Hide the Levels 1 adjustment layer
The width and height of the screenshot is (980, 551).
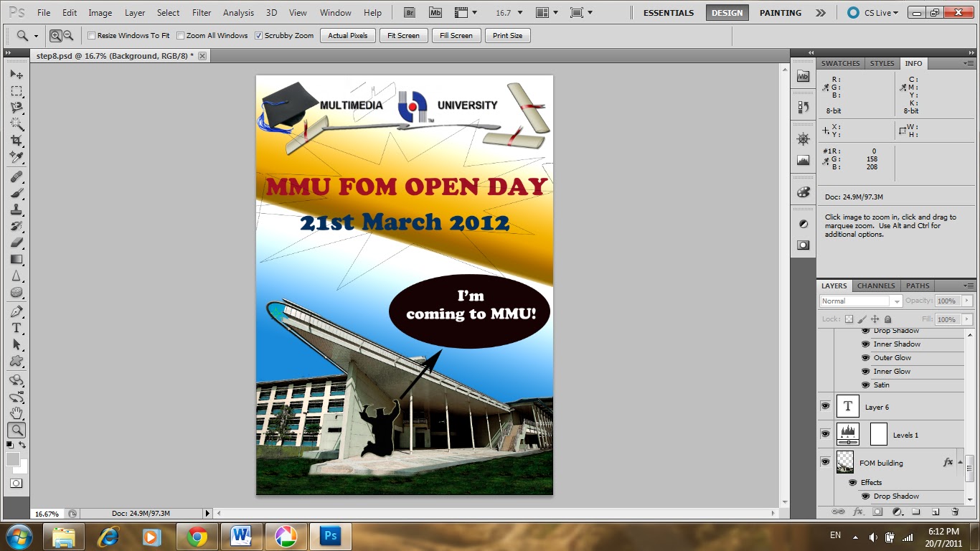[825, 434]
